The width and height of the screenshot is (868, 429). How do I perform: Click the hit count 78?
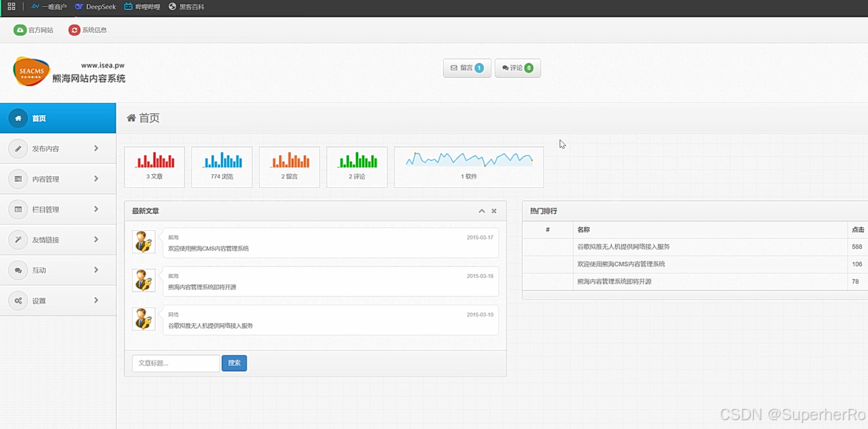[x=855, y=281]
